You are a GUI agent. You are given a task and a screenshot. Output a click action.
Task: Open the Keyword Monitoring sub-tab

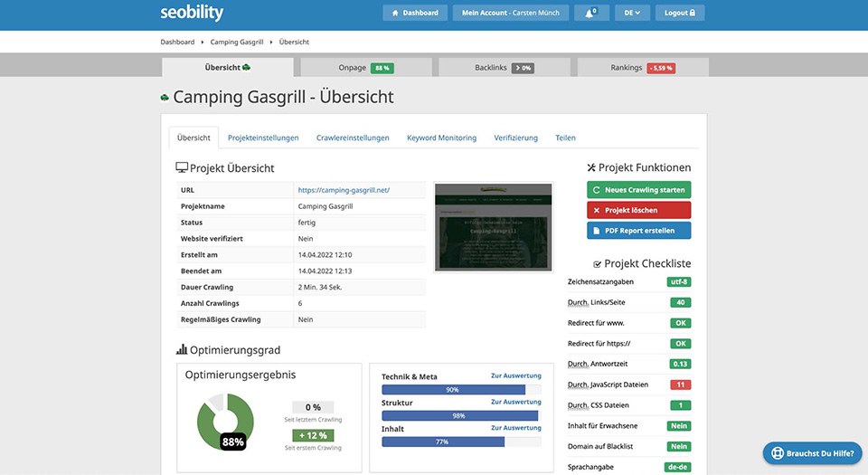coord(441,138)
